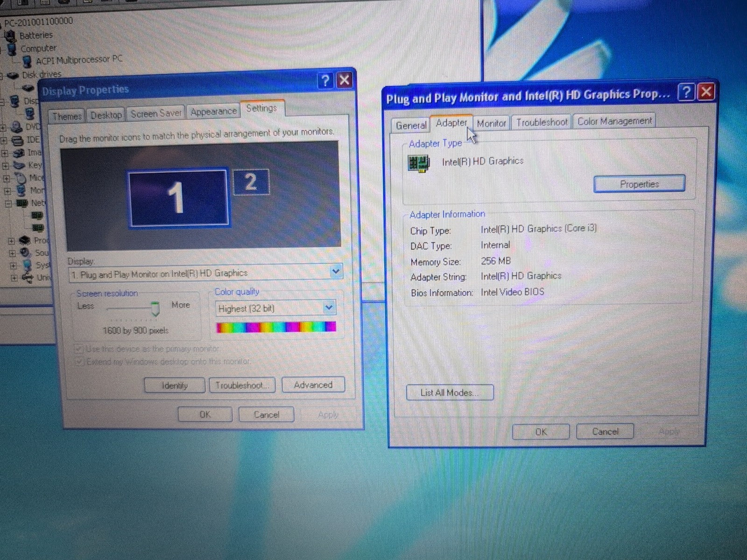Open the Color Management tab
Viewport: 747px width, 560px height.
point(614,121)
